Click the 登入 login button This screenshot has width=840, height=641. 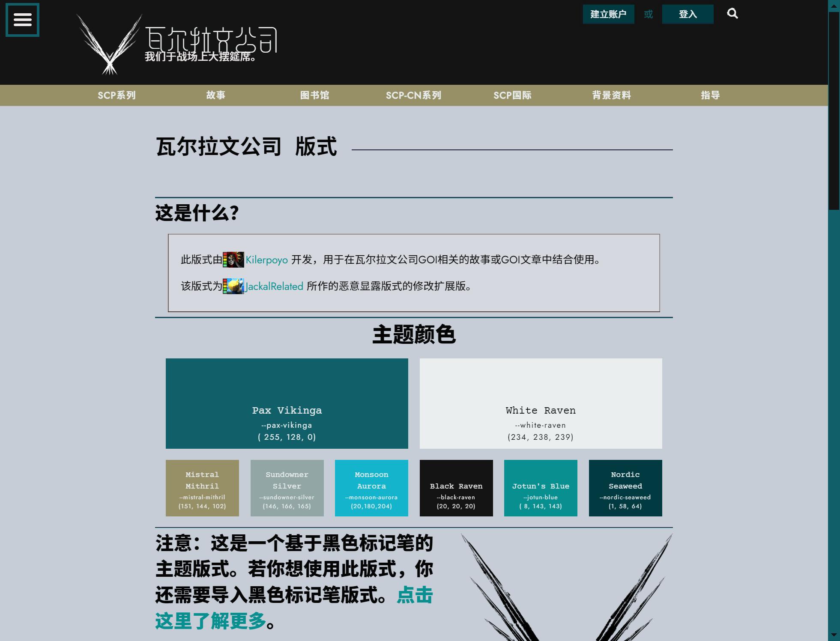click(688, 15)
